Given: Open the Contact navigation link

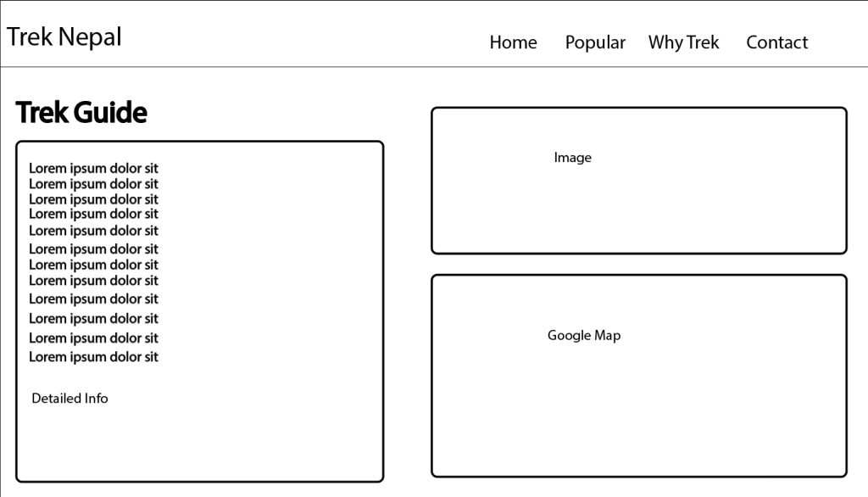Looking at the screenshot, I should click(776, 42).
